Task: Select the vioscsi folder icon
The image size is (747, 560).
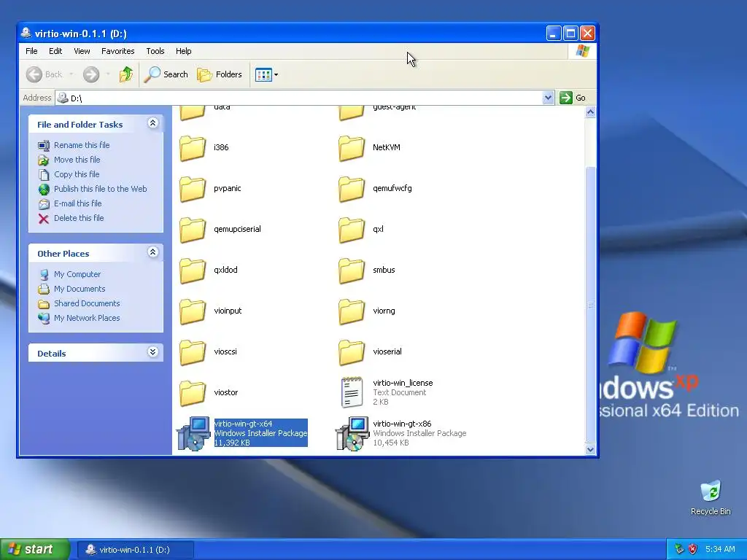Action: pyautogui.click(x=193, y=352)
